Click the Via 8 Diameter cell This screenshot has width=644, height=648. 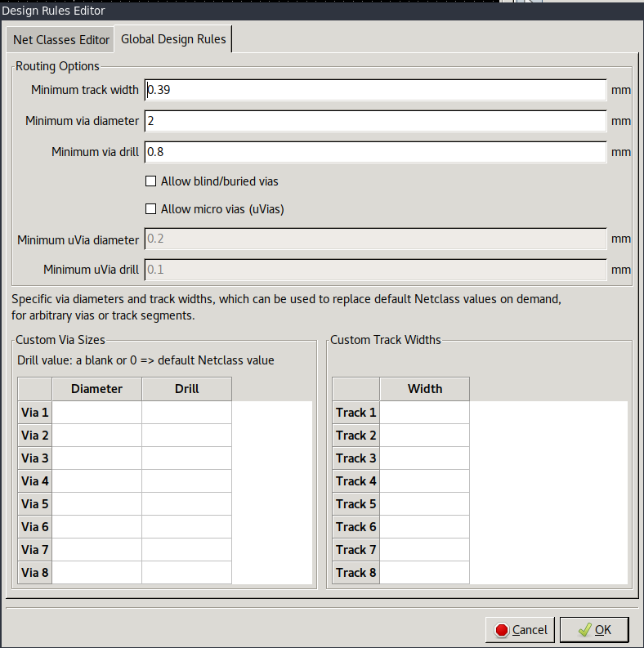(96, 572)
